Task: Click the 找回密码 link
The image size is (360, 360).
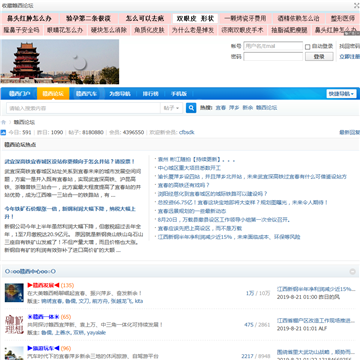Action: click(x=349, y=46)
